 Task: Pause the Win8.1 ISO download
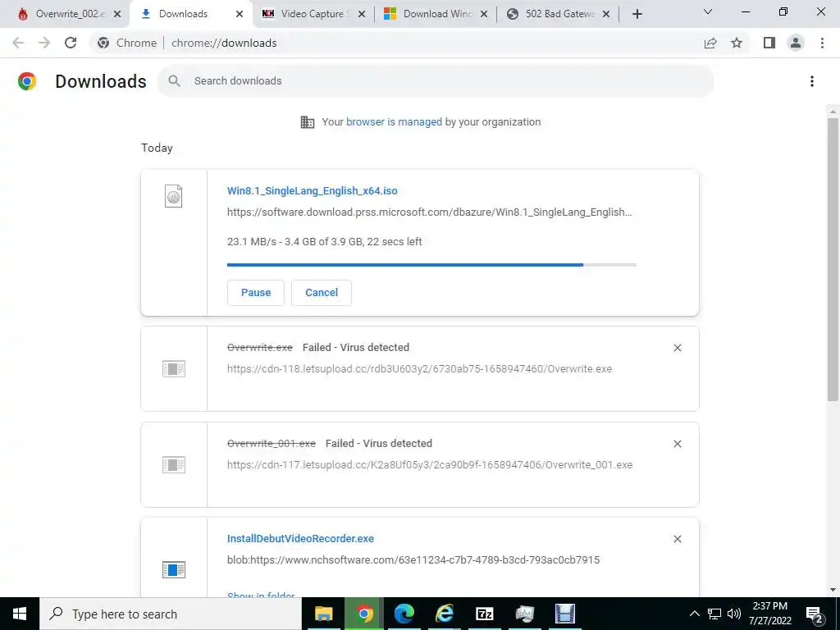tap(256, 293)
